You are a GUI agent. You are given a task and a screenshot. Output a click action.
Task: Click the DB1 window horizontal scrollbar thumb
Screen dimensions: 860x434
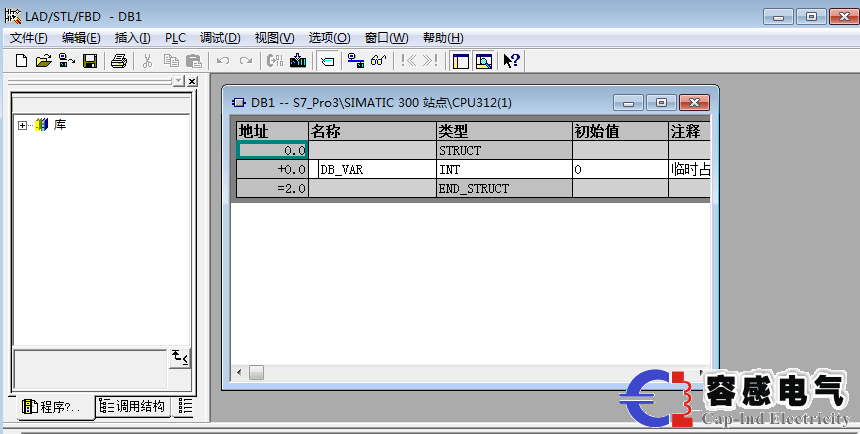[x=256, y=373]
